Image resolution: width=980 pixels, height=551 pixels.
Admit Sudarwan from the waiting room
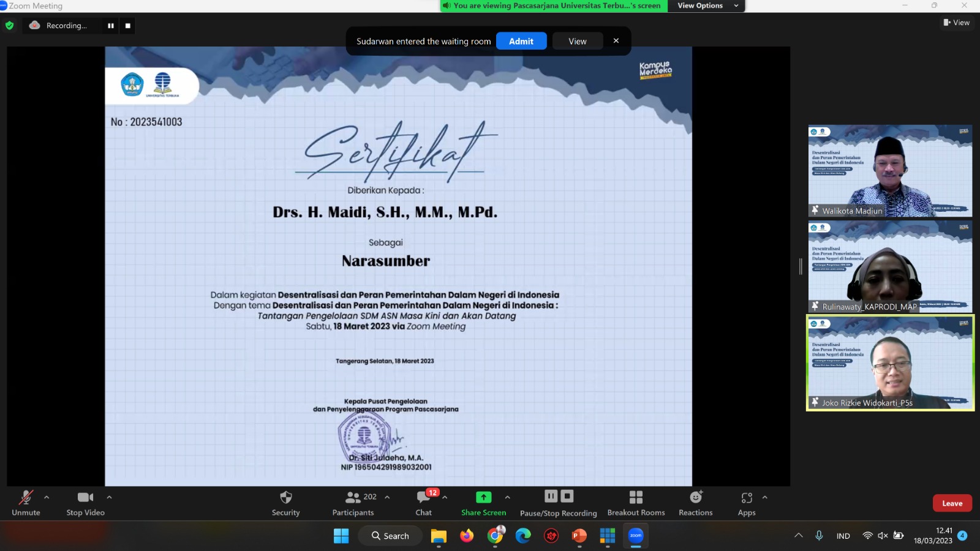point(521,41)
